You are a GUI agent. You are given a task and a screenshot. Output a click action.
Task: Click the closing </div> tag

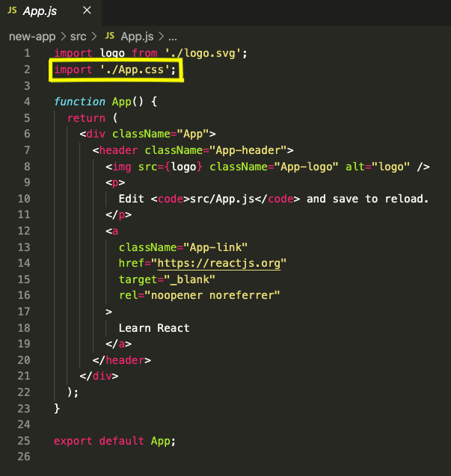point(99,376)
